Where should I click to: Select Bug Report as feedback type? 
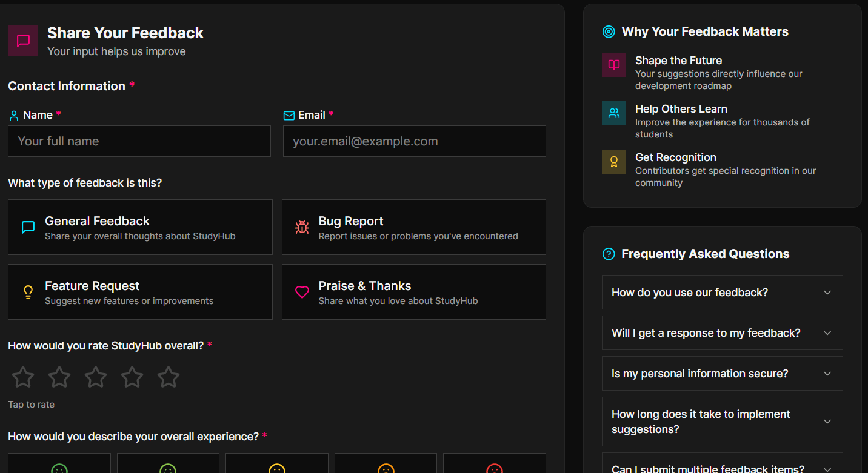(414, 227)
